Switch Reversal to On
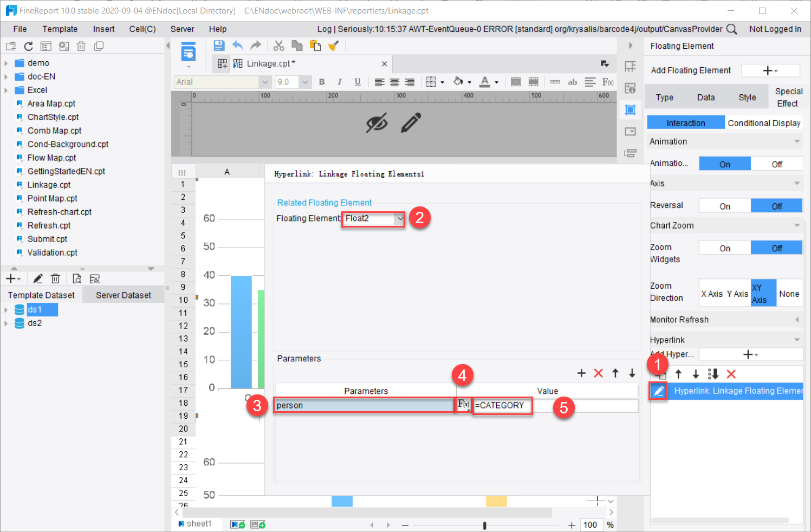The height and width of the screenshot is (532, 811). point(725,206)
